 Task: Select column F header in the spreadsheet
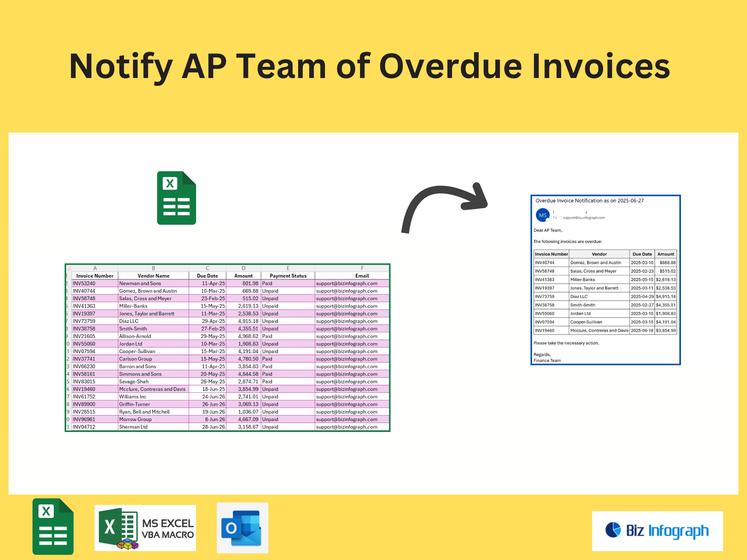352,268
